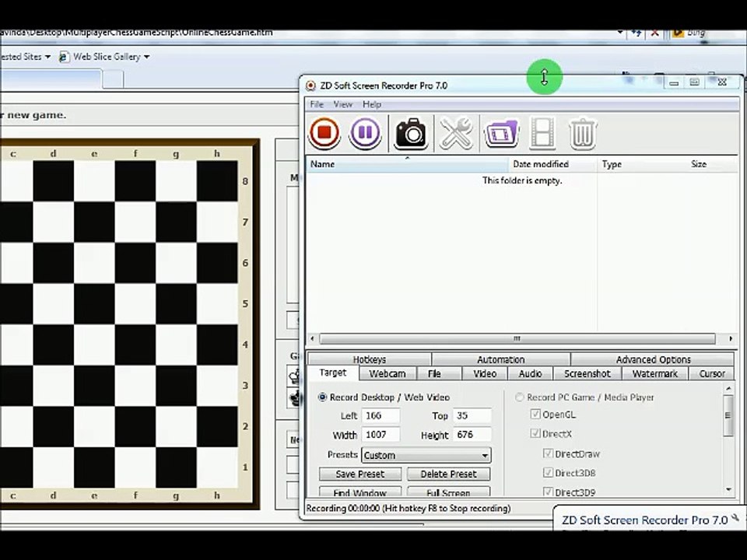The width and height of the screenshot is (747, 560).
Task: Click the file list scroll left arrow
Action: (x=312, y=338)
